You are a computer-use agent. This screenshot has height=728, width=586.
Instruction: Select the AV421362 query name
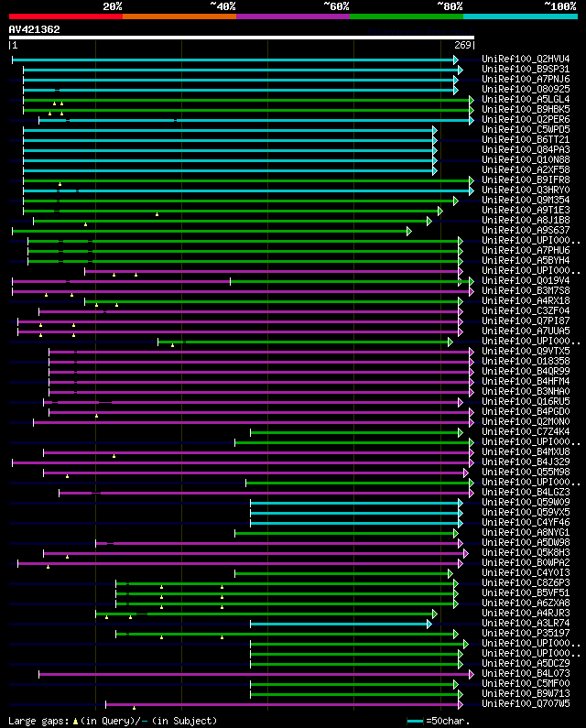(x=35, y=29)
